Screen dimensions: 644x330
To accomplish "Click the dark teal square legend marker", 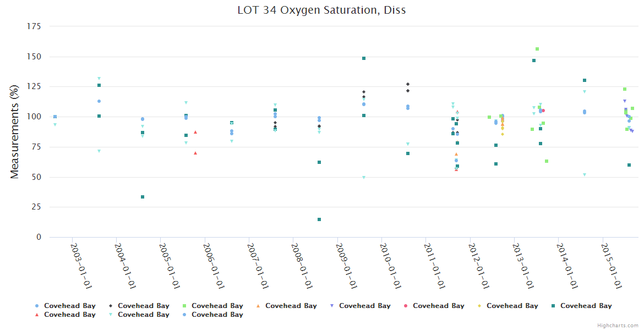I will (x=553, y=306).
